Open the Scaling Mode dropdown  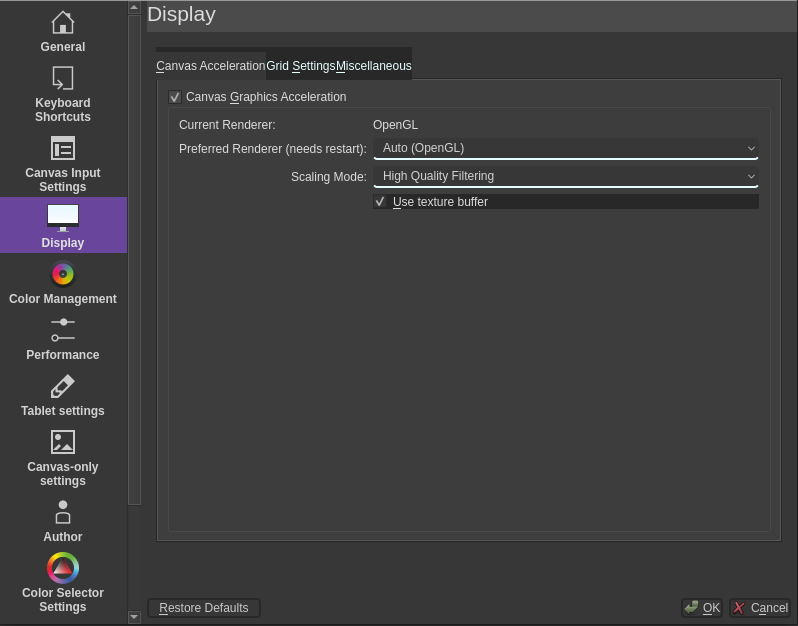point(565,176)
